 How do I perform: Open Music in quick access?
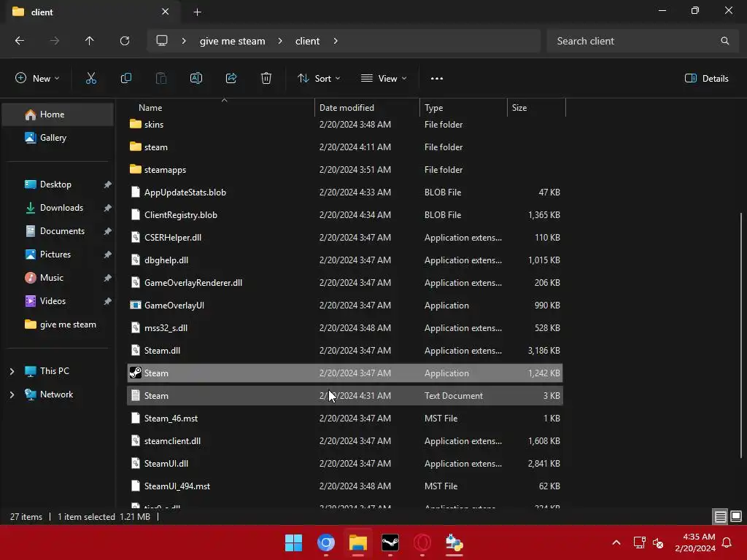58,278
